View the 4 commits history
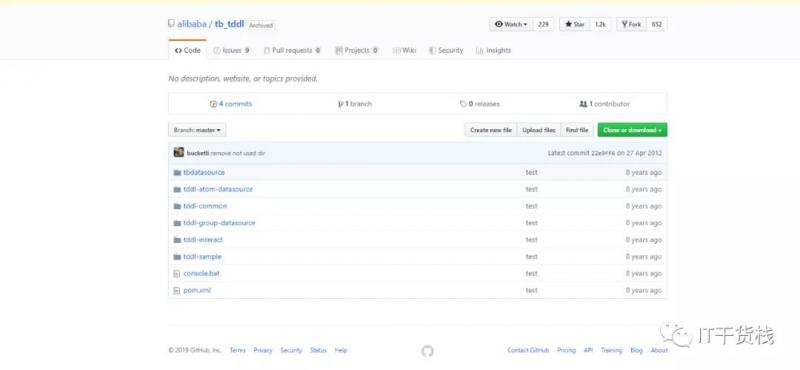Viewport: 800px width, 370px height. click(231, 104)
